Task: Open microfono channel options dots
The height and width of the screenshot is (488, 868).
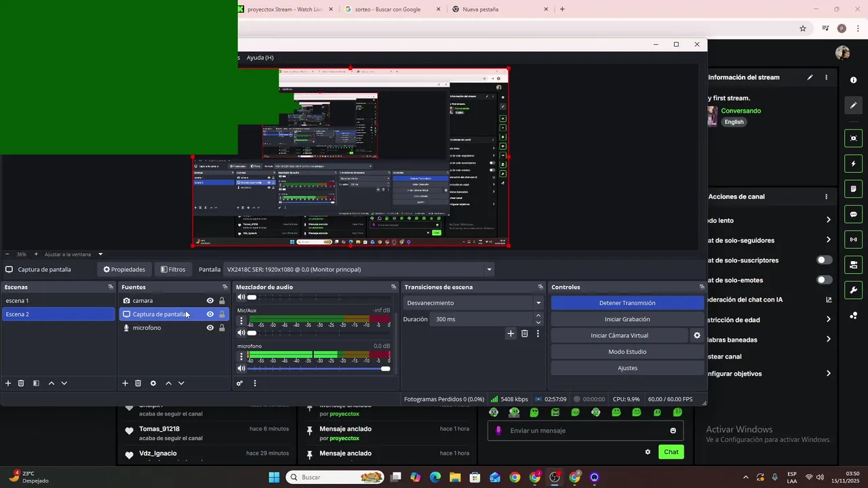Action: [241, 357]
